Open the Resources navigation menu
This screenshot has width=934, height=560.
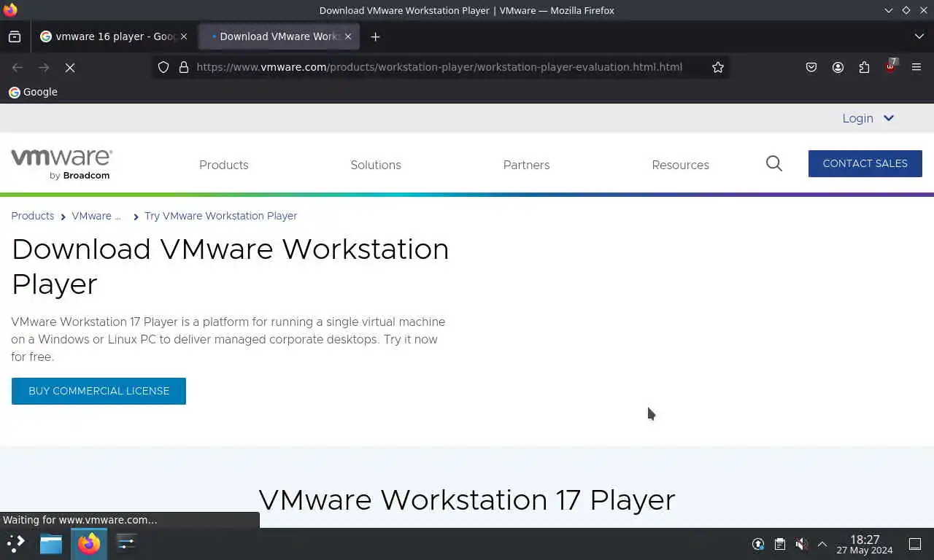681,165
